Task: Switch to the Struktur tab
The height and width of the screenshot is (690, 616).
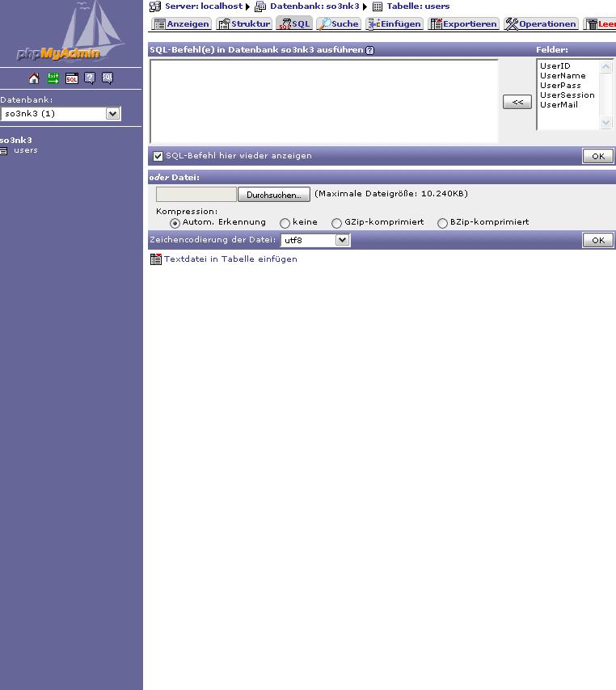Action: (243, 24)
